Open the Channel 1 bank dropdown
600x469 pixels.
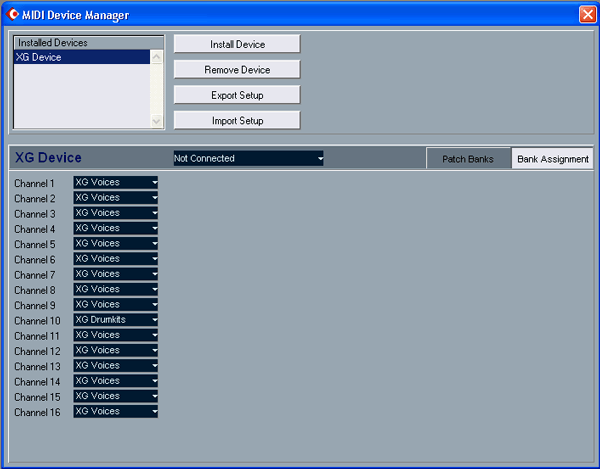pos(116,182)
